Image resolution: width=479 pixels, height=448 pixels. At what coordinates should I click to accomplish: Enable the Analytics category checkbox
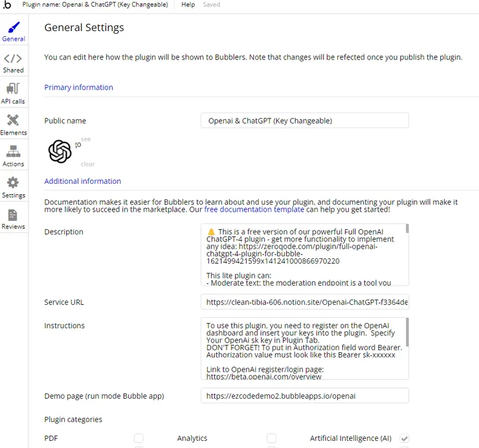(271, 438)
